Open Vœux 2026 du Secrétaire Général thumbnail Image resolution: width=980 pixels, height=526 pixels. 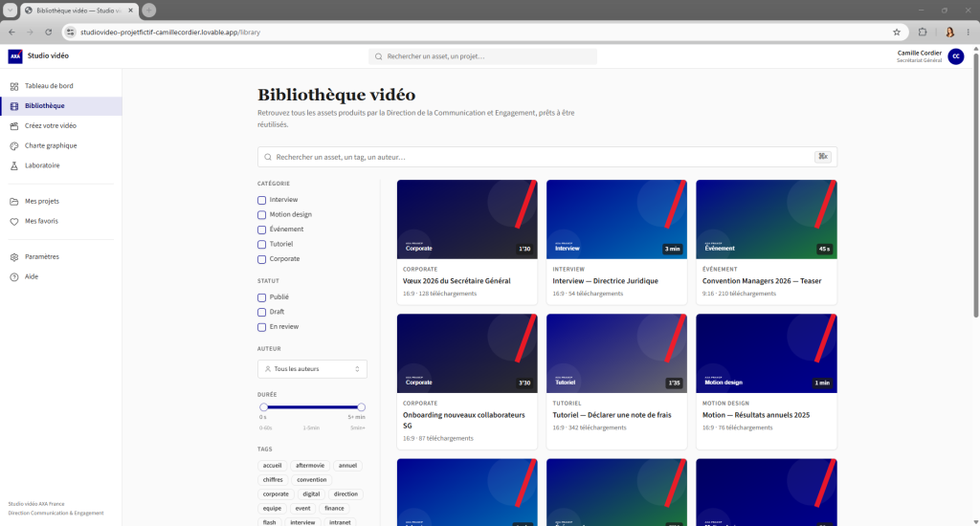(x=467, y=220)
